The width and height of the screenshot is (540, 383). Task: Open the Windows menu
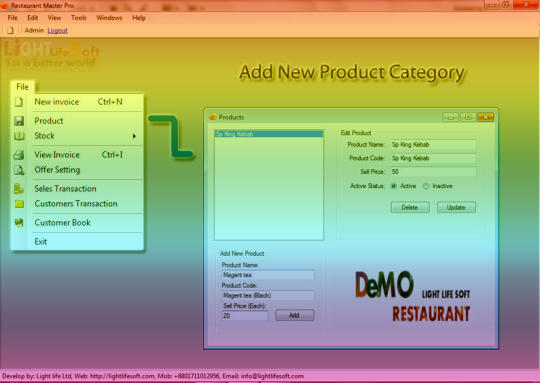pos(109,18)
